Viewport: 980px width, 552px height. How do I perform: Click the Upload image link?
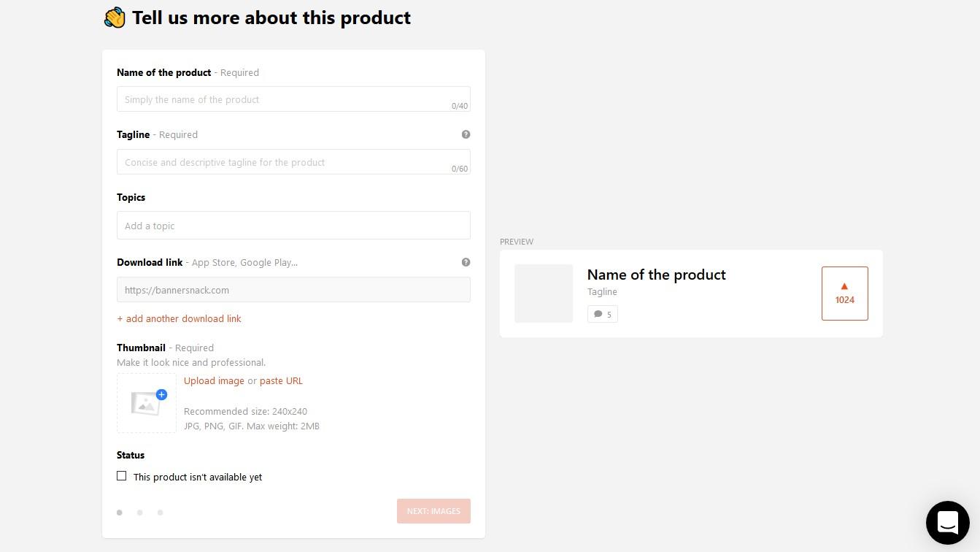[x=214, y=380]
